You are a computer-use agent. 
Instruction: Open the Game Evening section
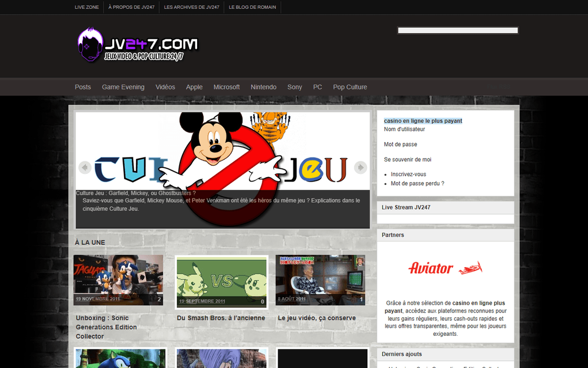click(x=123, y=87)
